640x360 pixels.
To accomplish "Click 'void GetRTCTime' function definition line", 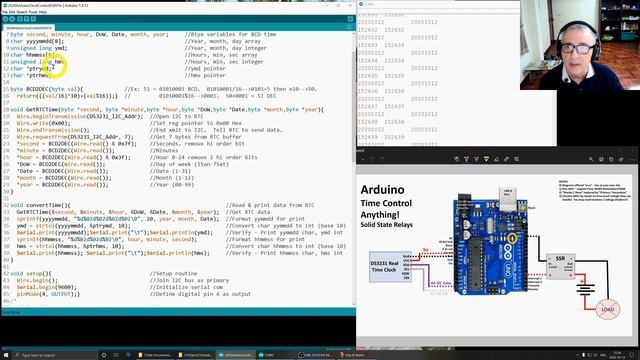I will [x=167, y=109].
